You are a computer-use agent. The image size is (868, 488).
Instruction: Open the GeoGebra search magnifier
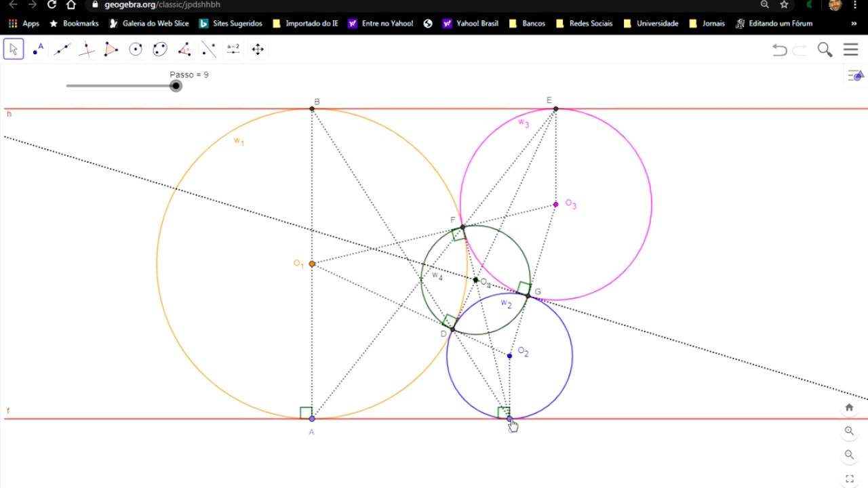coord(825,49)
